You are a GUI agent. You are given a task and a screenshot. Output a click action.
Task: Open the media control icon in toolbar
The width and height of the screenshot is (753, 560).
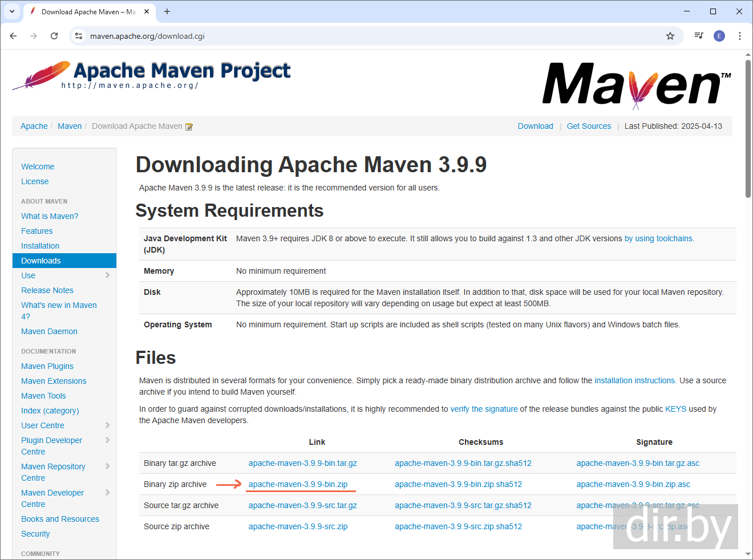tap(699, 36)
